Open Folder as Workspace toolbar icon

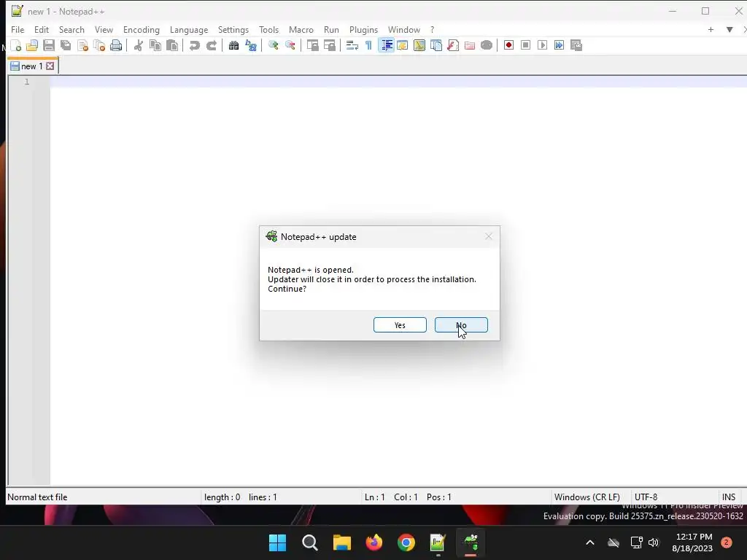[x=470, y=45]
